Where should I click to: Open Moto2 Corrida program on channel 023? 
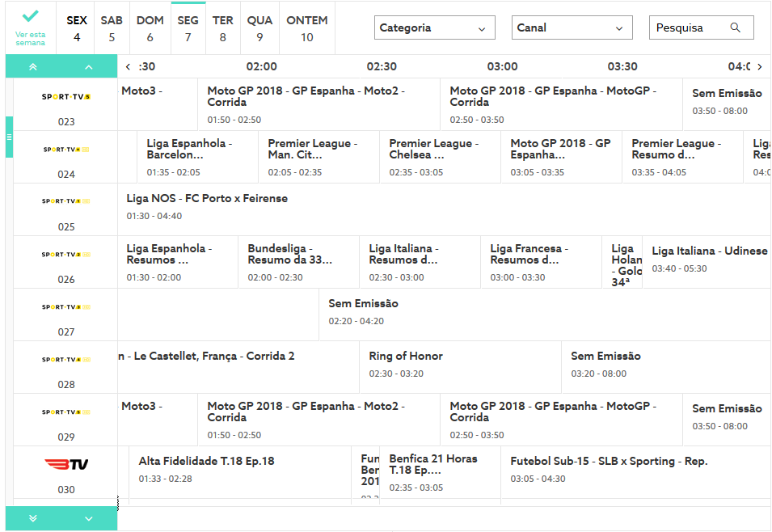coord(319,104)
